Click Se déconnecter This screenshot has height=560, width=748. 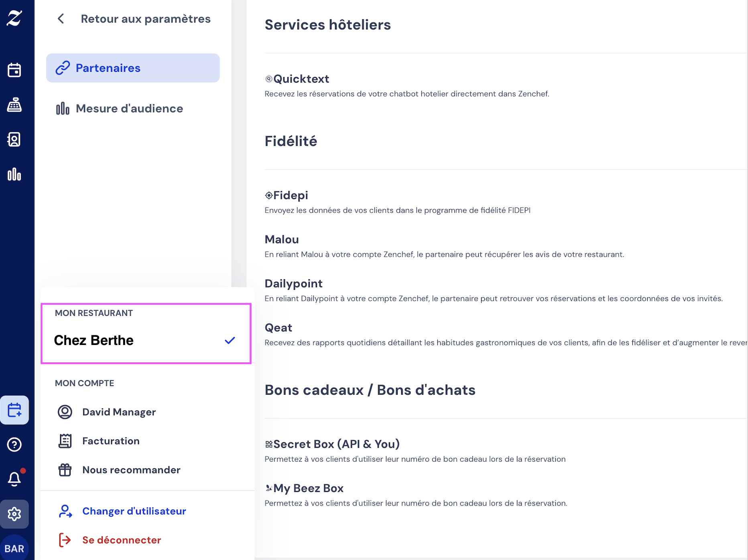pyautogui.click(x=122, y=540)
